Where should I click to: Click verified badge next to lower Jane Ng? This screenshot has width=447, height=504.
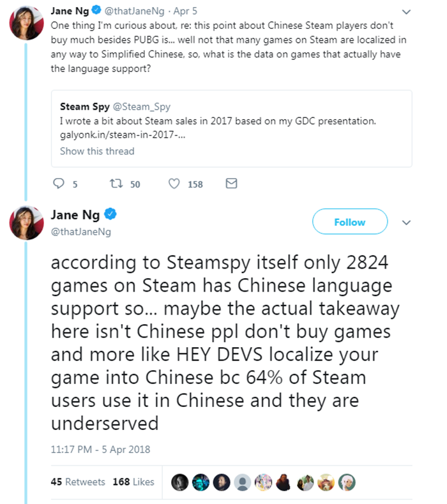tap(109, 214)
